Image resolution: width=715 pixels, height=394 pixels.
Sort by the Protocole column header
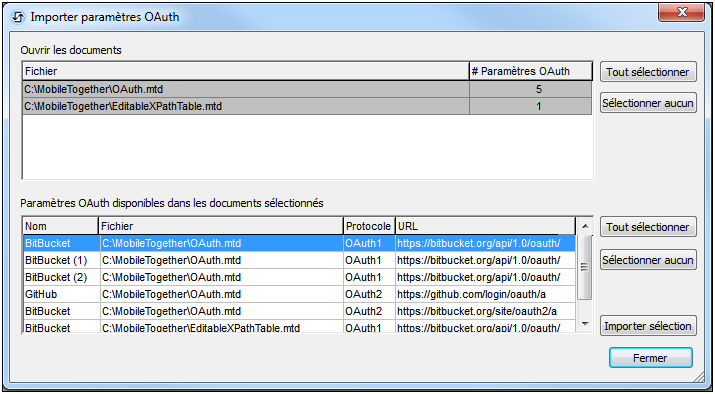(x=369, y=226)
